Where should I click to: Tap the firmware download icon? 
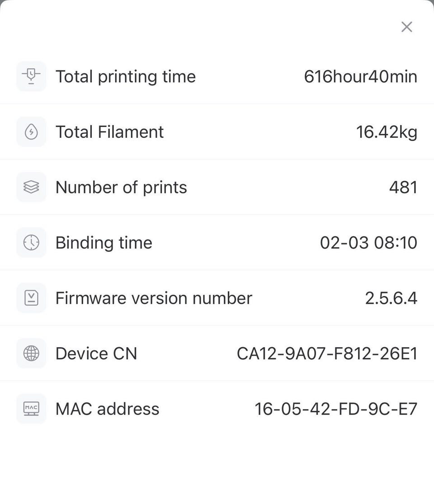31,298
